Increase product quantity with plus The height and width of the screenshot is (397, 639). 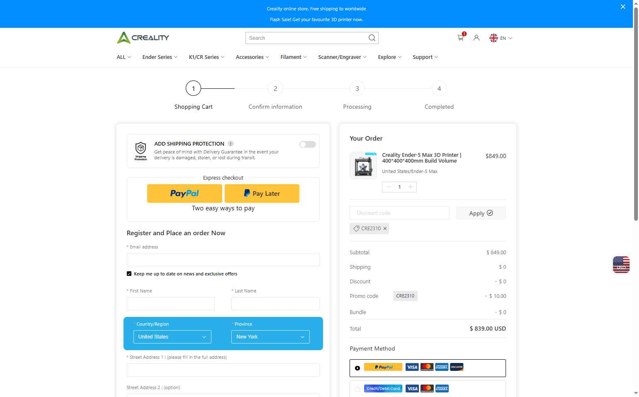tap(410, 187)
